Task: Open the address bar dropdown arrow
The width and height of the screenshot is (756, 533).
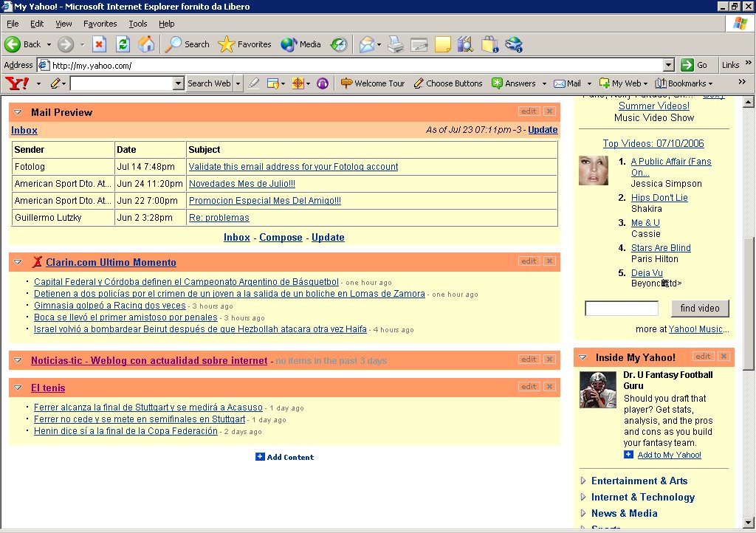Action: click(x=669, y=65)
